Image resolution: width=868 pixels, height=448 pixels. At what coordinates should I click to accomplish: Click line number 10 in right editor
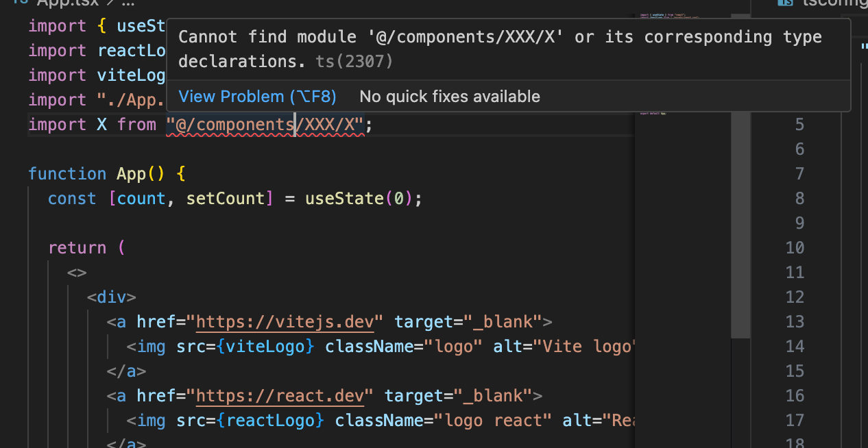pos(795,247)
